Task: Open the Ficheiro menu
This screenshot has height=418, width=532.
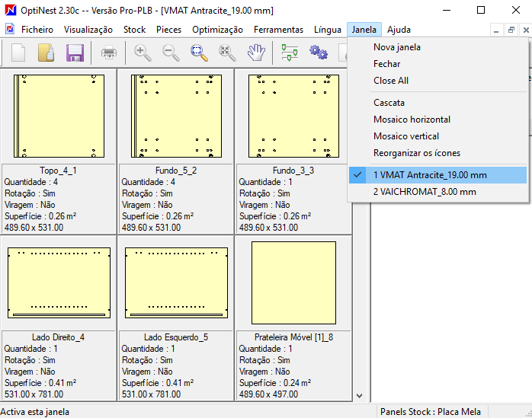Action: tap(37, 30)
